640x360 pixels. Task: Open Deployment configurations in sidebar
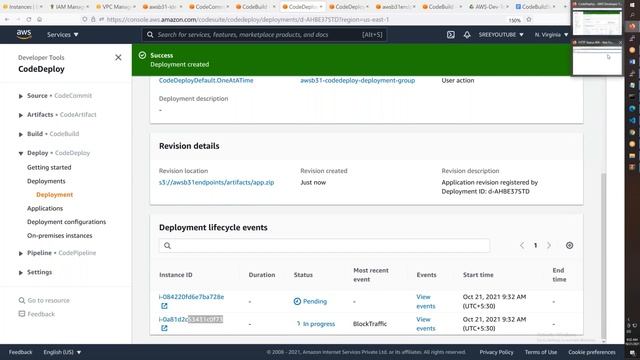pos(67,222)
